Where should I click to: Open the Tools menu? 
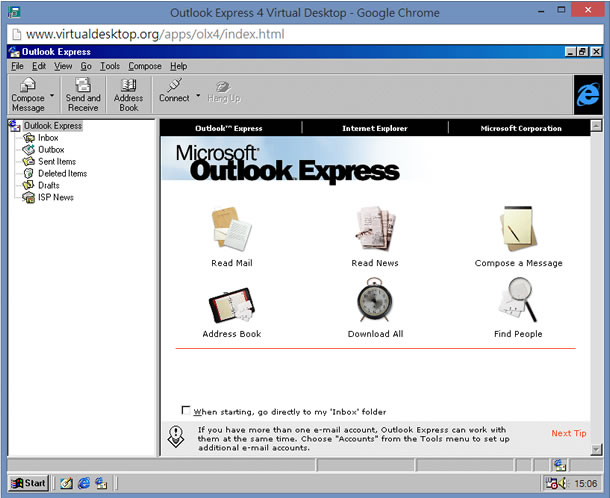109,66
